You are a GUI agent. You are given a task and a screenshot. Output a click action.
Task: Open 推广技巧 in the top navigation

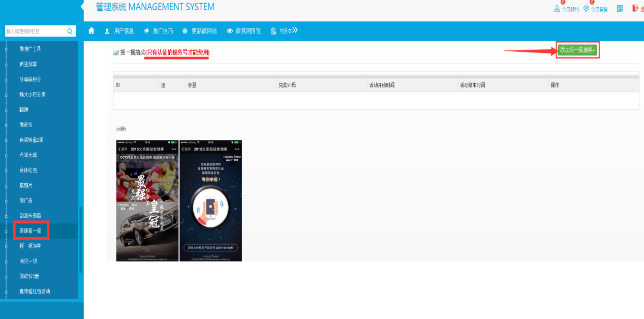pos(159,31)
